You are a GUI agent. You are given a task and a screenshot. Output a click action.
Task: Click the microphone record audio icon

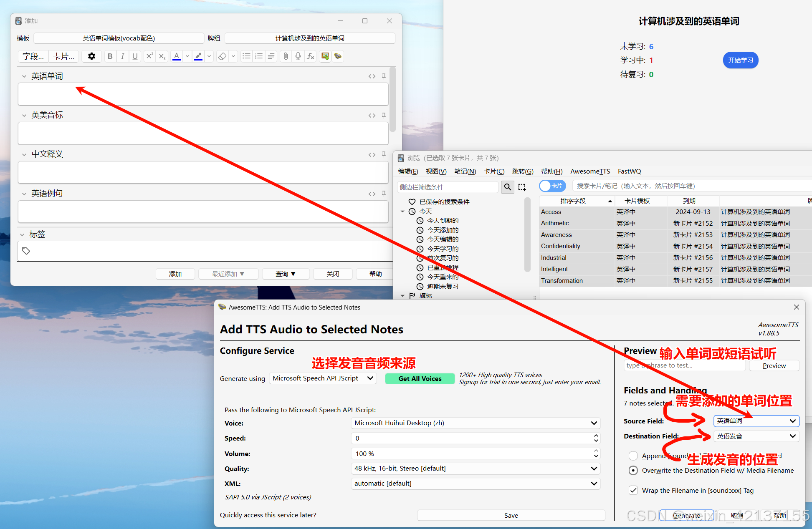[298, 56]
